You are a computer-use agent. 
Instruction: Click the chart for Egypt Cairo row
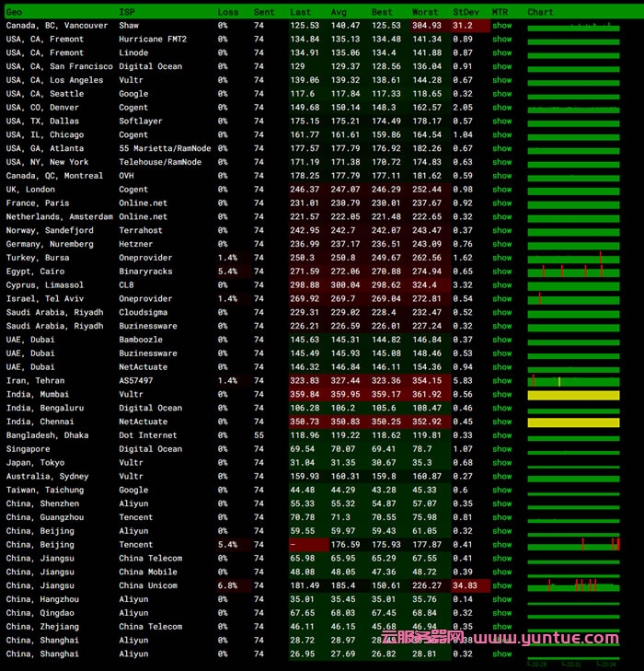(573, 272)
